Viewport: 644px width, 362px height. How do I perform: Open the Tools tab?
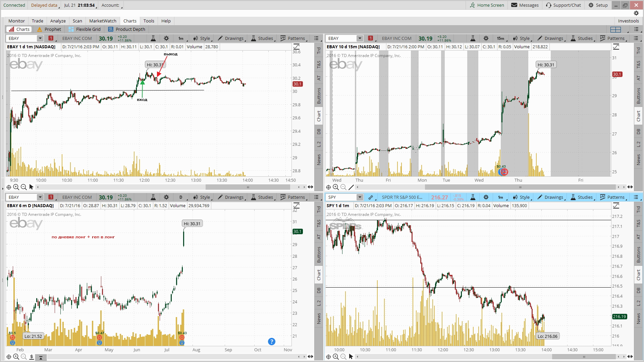pos(149,21)
